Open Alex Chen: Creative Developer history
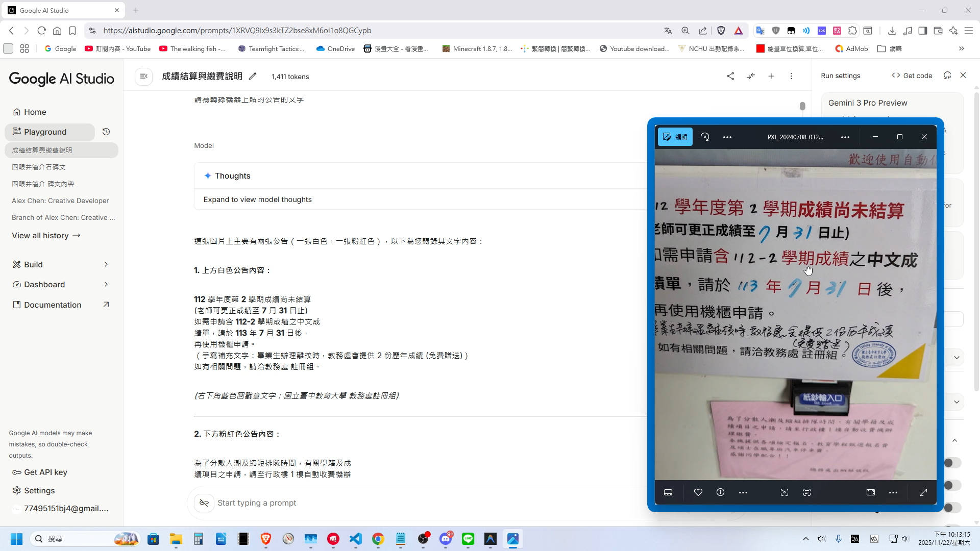 coord(61,201)
